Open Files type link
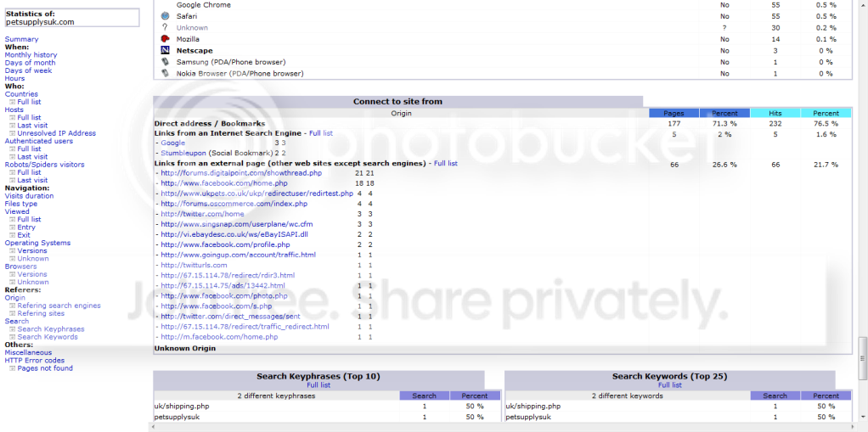The width and height of the screenshot is (868, 432). click(x=21, y=204)
